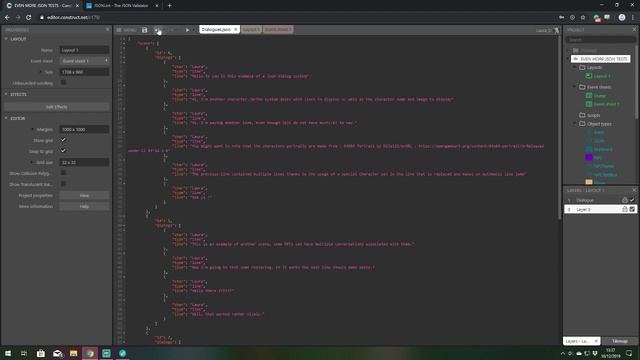Close the Layers panel

[x=634, y=190]
